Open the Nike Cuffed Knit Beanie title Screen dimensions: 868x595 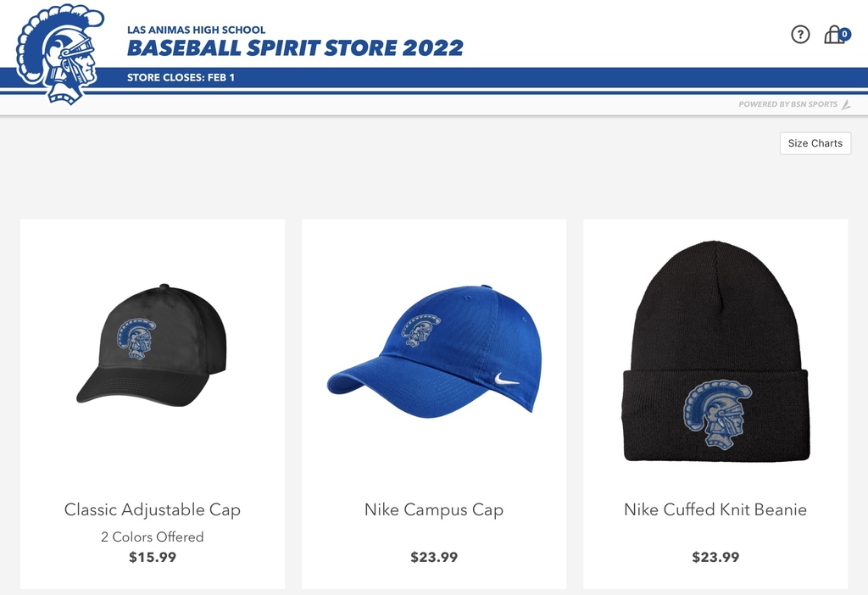[715, 509]
